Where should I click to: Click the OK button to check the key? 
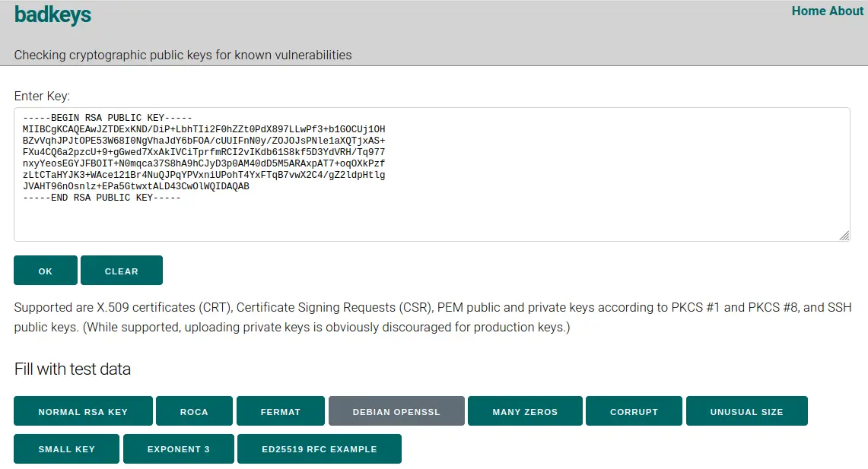pos(45,270)
